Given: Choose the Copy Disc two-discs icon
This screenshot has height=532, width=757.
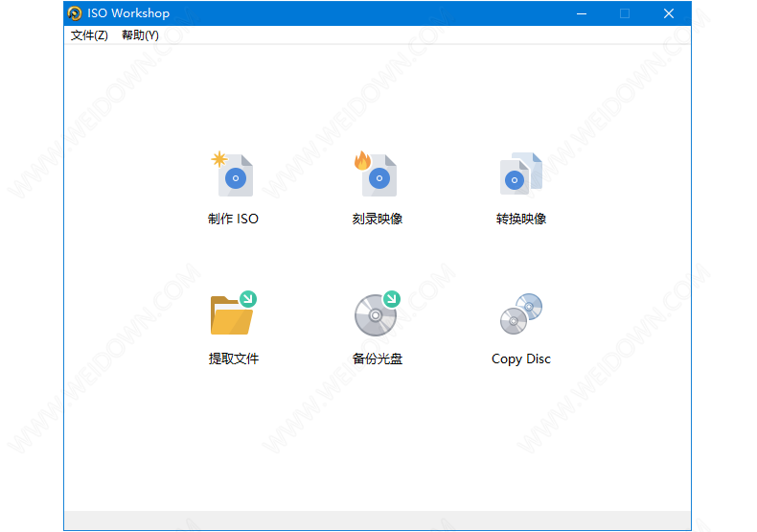Looking at the screenshot, I should (521, 313).
